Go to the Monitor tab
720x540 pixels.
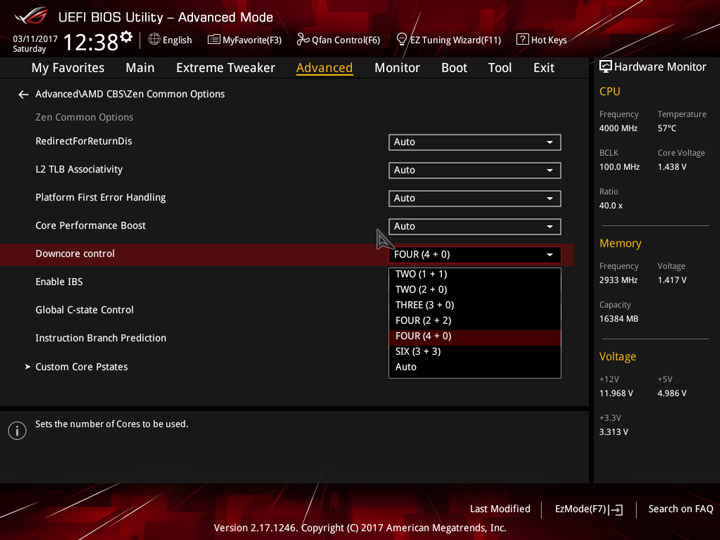(x=397, y=68)
